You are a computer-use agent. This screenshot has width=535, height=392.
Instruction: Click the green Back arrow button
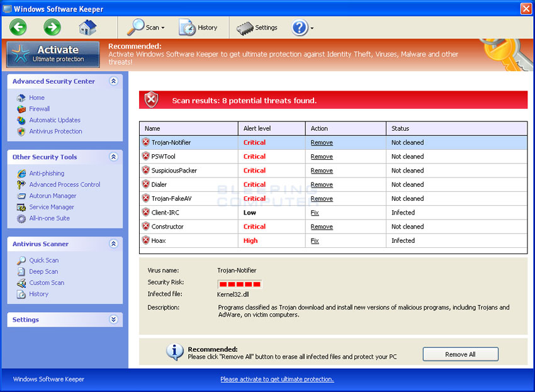tap(18, 27)
